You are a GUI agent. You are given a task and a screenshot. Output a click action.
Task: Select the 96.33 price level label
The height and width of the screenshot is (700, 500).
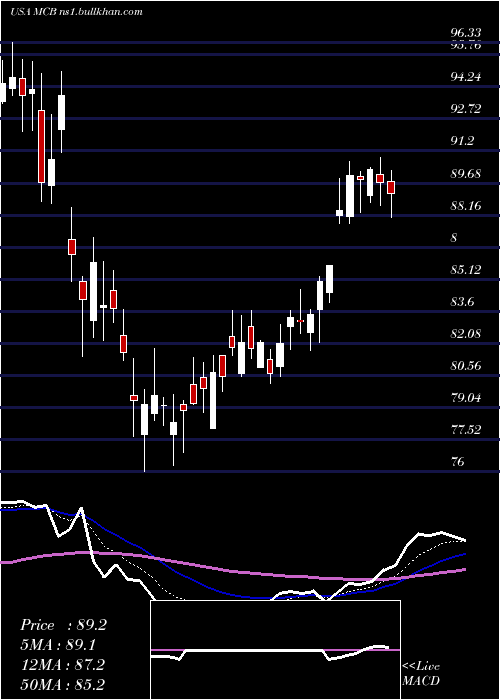pos(466,33)
